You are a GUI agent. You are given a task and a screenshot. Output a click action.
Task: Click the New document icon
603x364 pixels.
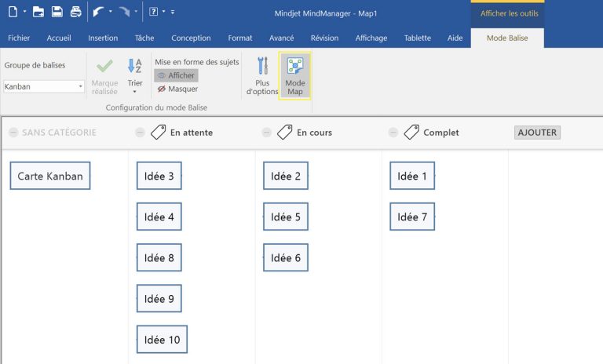(12, 12)
